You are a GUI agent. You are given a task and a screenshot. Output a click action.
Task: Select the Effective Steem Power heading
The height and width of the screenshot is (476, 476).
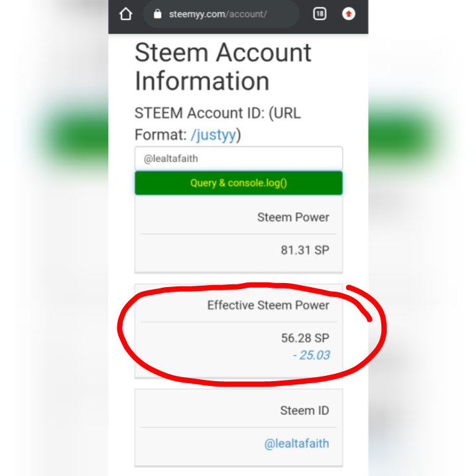[268, 305]
